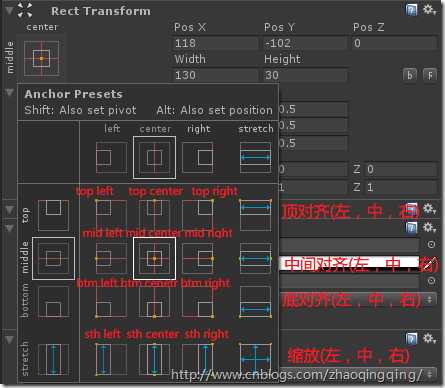Open gear menu of component under Rect Transform

(x=429, y=210)
